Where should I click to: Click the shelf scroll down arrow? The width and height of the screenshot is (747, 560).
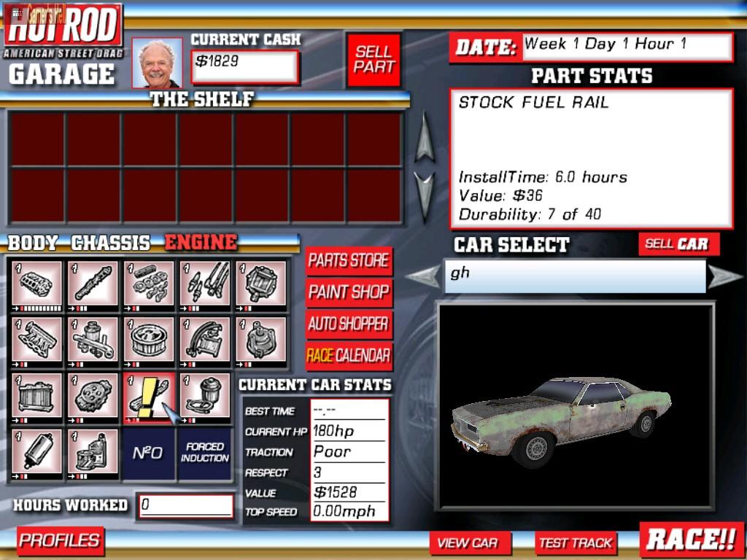[x=425, y=196]
